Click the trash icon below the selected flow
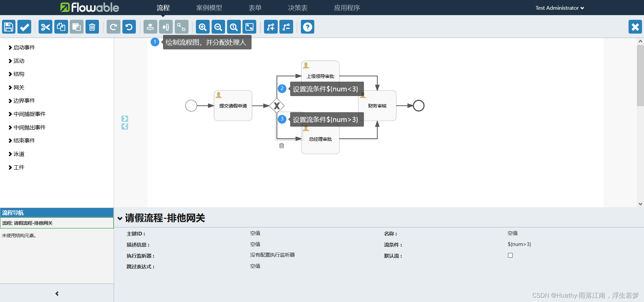The height and width of the screenshot is (302, 644). tap(282, 145)
